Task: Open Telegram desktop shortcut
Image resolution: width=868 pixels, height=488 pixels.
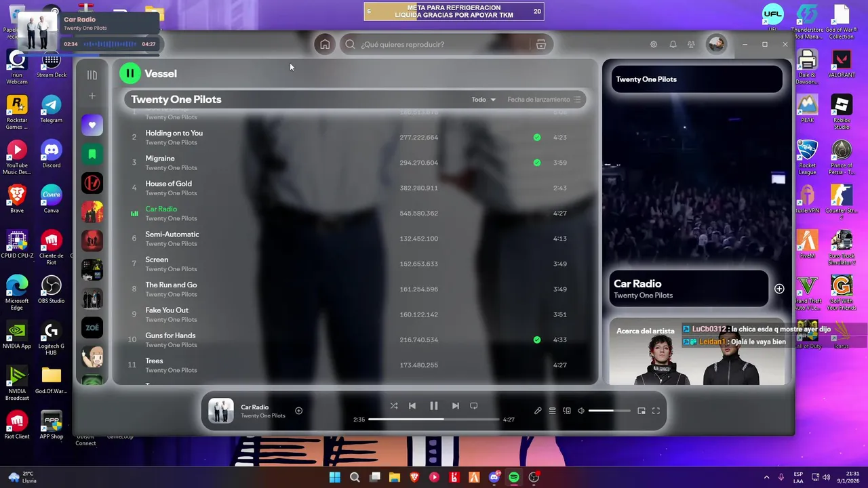Action: 51,109
